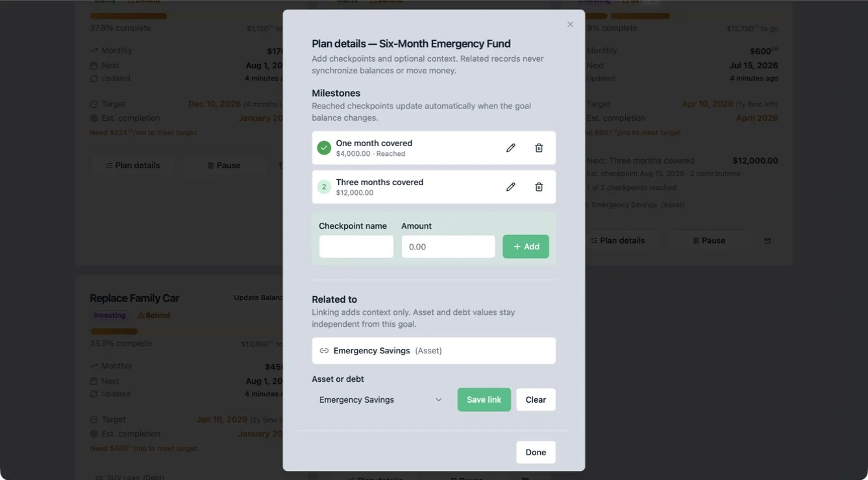Click Next: Three months covered in background card
868x480 pixels.
coord(640,160)
